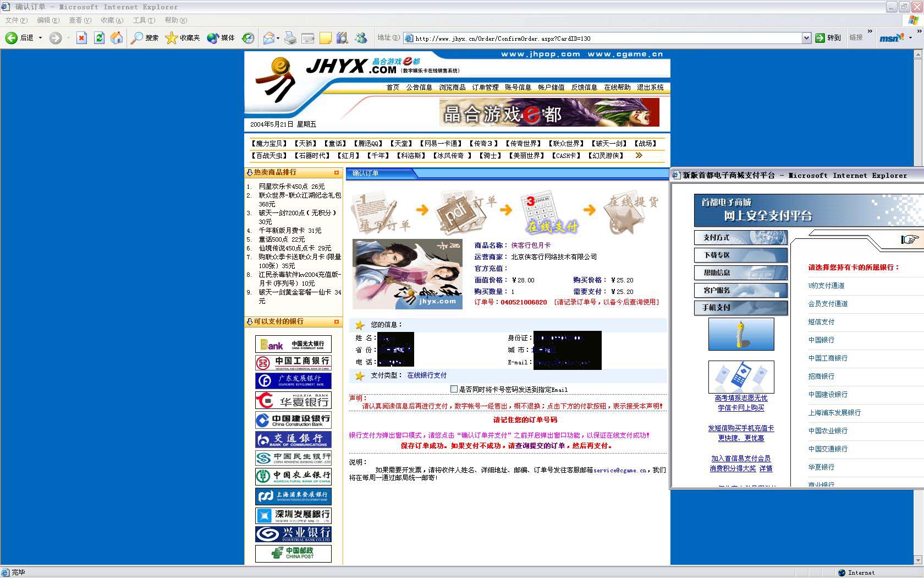Image resolution: width=924 pixels, height=578 pixels.
Task: Click the Research books toolbar icon
Action: click(x=342, y=38)
